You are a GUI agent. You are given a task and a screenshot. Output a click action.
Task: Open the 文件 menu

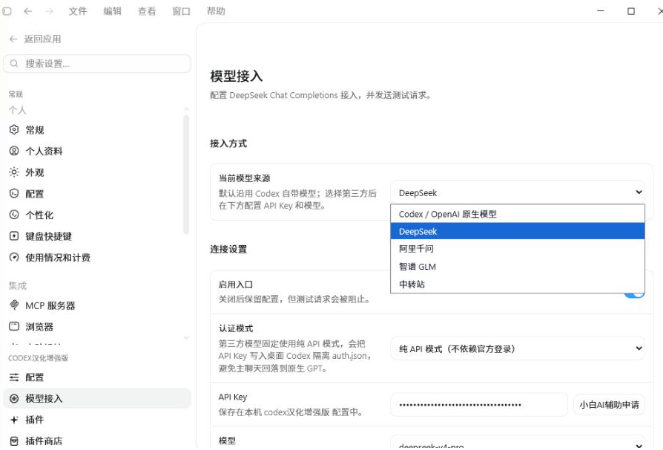78,11
